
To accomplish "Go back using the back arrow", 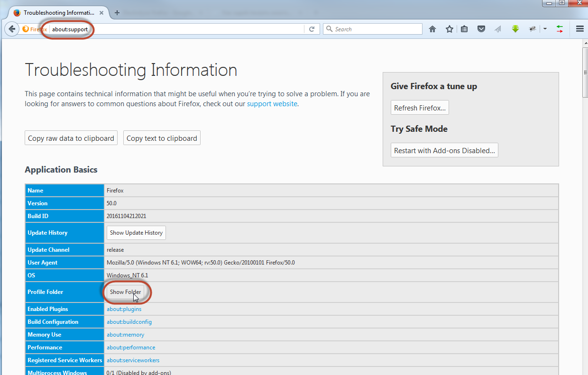I will pos(12,29).
